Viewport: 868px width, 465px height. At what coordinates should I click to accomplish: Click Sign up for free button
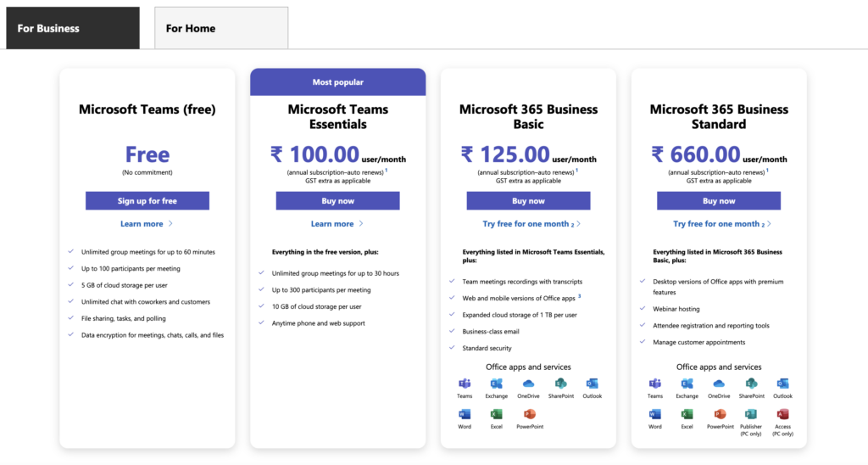click(147, 200)
